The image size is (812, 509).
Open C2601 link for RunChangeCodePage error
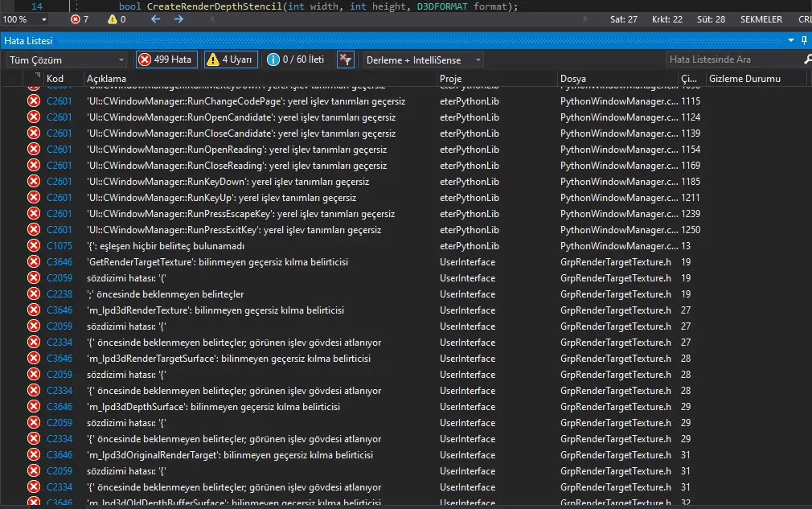point(59,101)
